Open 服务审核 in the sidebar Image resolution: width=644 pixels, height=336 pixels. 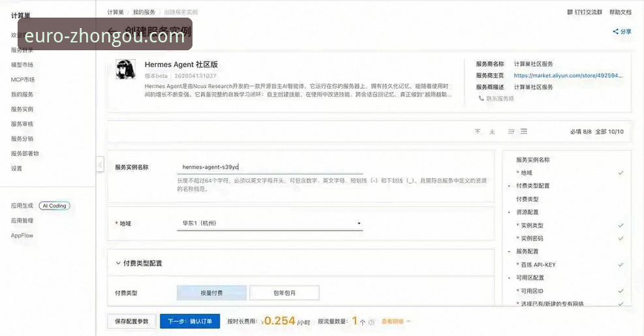coord(22,124)
